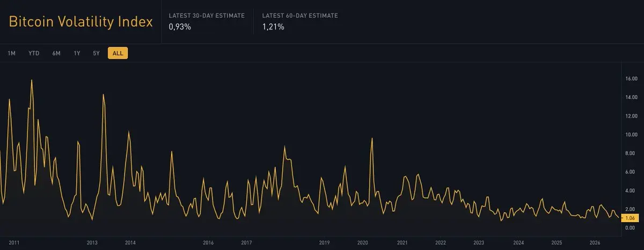Click the current value tag 1.06
644x250 pixels.
[x=631, y=218]
